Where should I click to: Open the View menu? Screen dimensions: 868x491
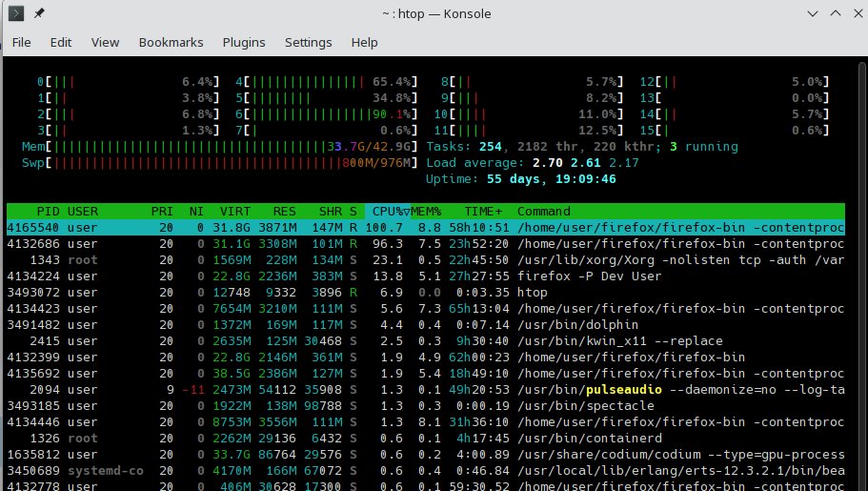(x=105, y=42)
